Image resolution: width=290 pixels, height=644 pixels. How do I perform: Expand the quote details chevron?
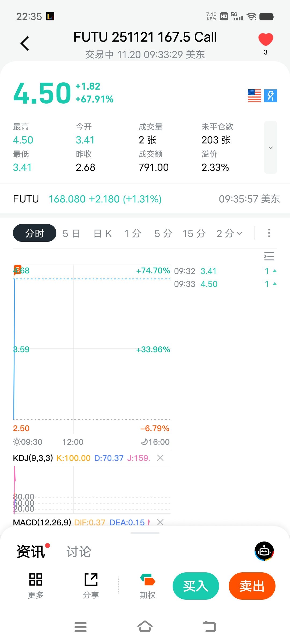pyautogui.click(x=271, y=147)
